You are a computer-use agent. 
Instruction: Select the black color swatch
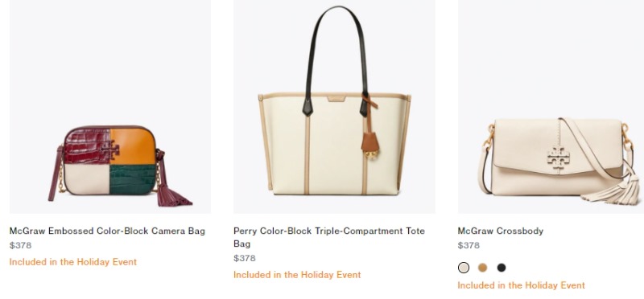click(502, 268)
